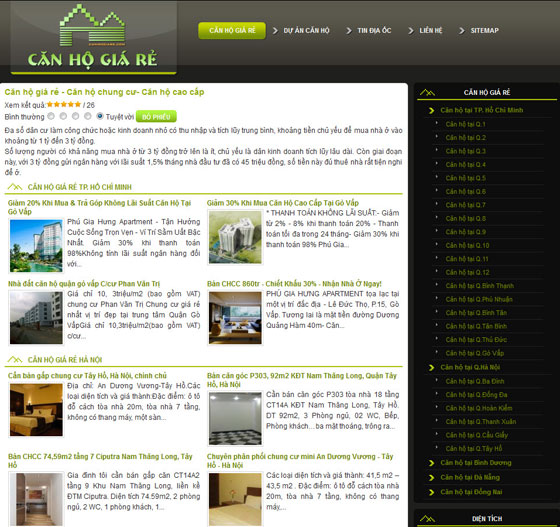Select the first radio button next to Bình thường

(x=51, y=116)
